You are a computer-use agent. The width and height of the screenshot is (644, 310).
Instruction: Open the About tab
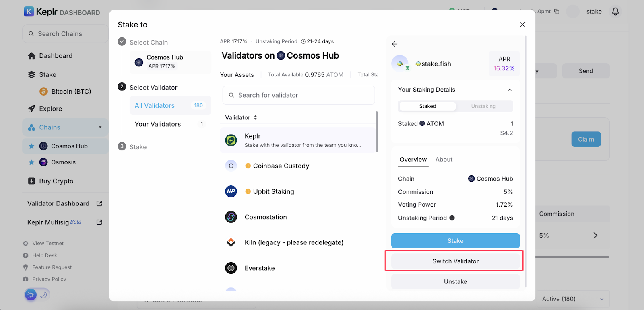click(x=444, y=160)
